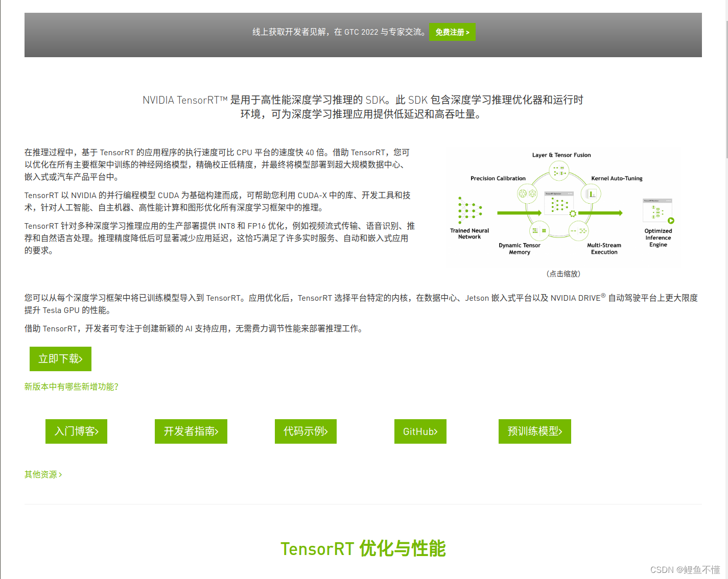Select the Multi-Stream Execution icon
This screenshot has width=728, height=579.
579,230
